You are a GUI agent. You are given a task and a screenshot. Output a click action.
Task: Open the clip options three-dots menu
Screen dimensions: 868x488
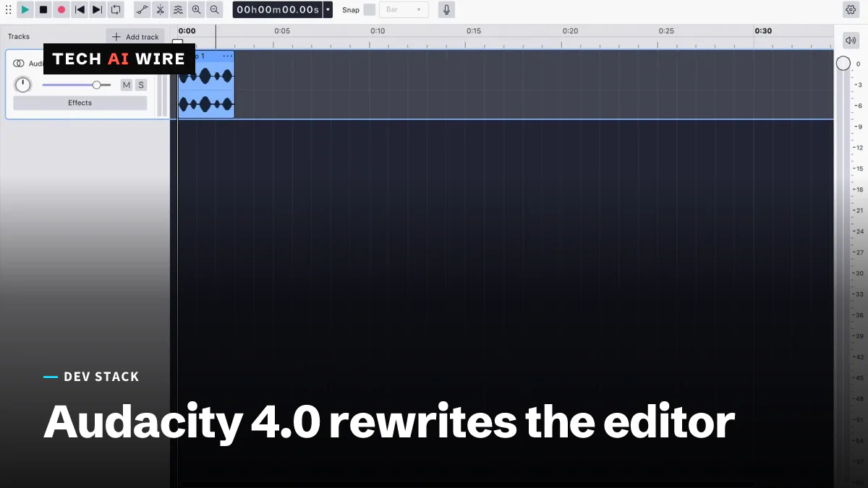coord(228,56)
